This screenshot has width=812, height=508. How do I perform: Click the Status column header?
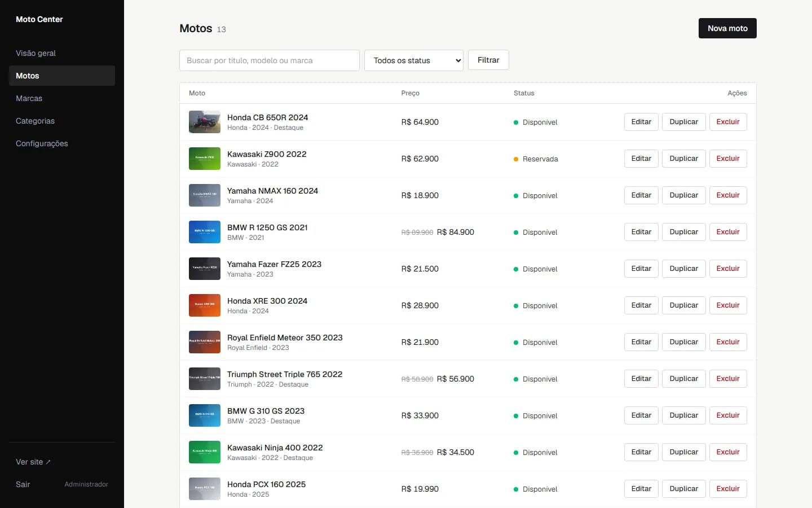coord(524,93)
